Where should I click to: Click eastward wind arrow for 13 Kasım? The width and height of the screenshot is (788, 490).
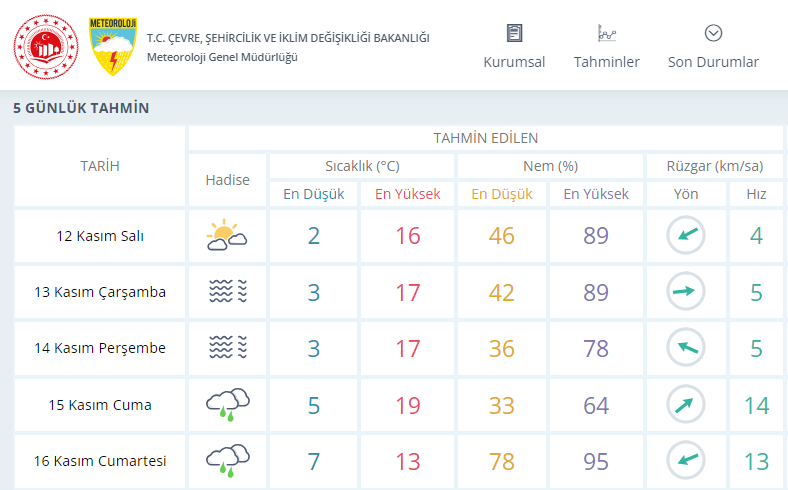click(686, 291)
